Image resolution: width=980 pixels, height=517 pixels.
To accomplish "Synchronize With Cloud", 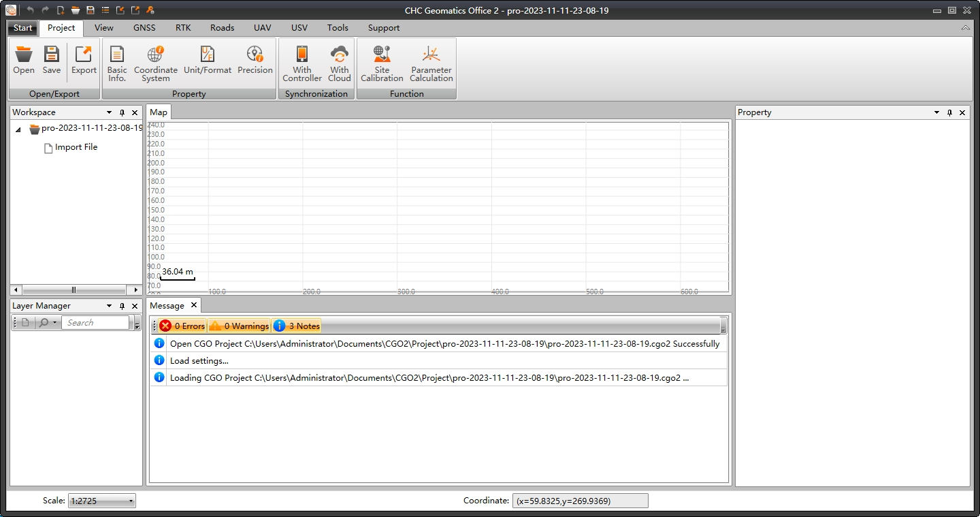I will point(339,64).
